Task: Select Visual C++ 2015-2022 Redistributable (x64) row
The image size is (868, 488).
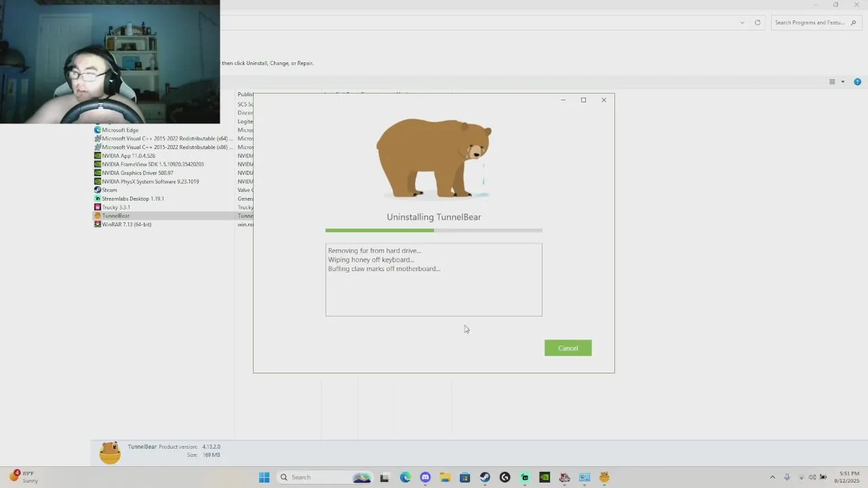Action: (163, 138)
